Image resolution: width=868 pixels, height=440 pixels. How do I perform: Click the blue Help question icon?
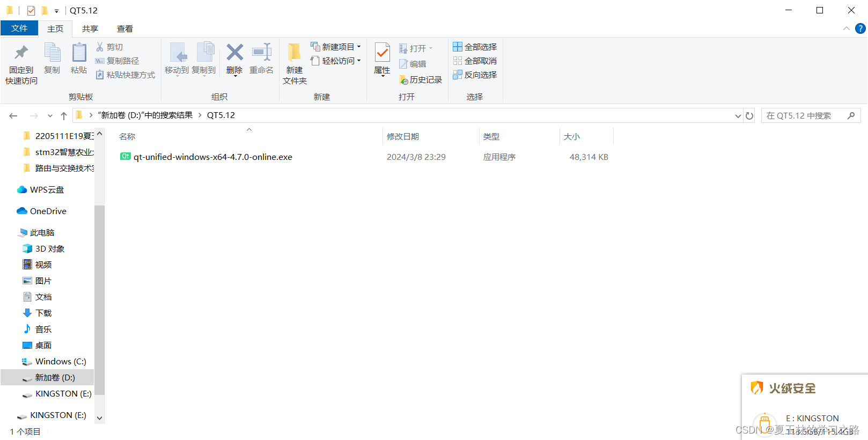(x=860, y=28)
